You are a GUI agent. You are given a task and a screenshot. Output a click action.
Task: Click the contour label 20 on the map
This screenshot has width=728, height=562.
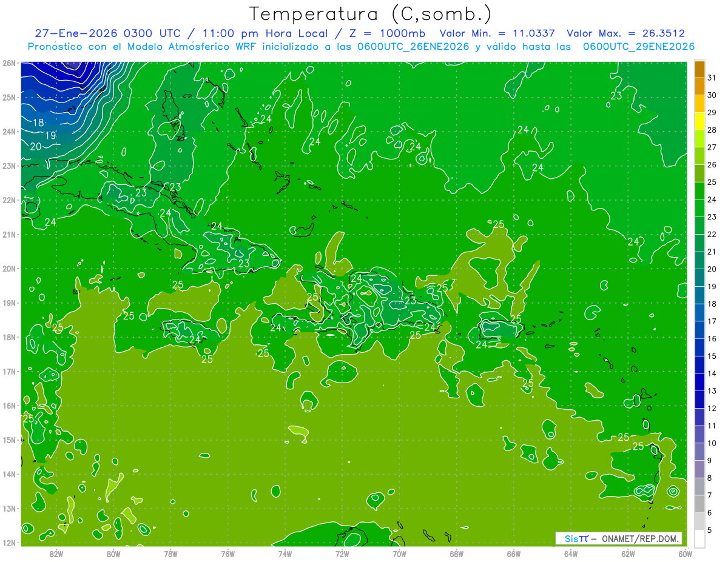[35, 147]
